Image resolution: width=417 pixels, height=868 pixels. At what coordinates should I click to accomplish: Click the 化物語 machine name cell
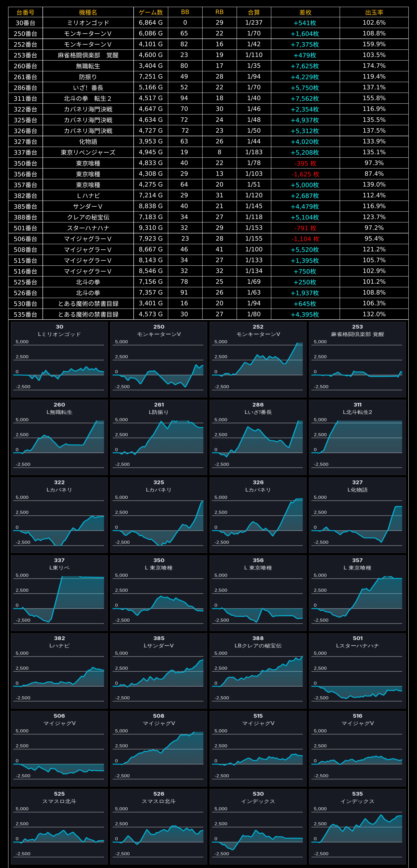click(x=88, y=142)
